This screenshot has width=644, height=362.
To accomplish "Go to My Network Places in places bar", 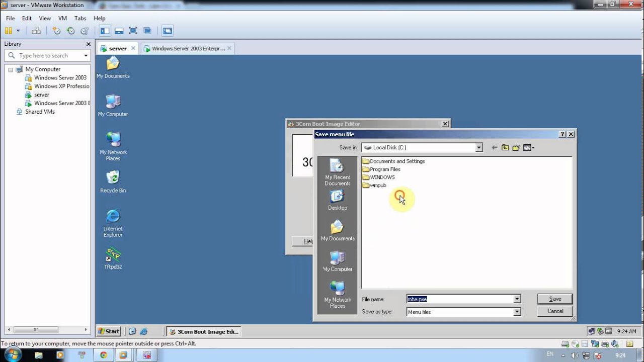I will pyautogui.click(x=338, y=295).
